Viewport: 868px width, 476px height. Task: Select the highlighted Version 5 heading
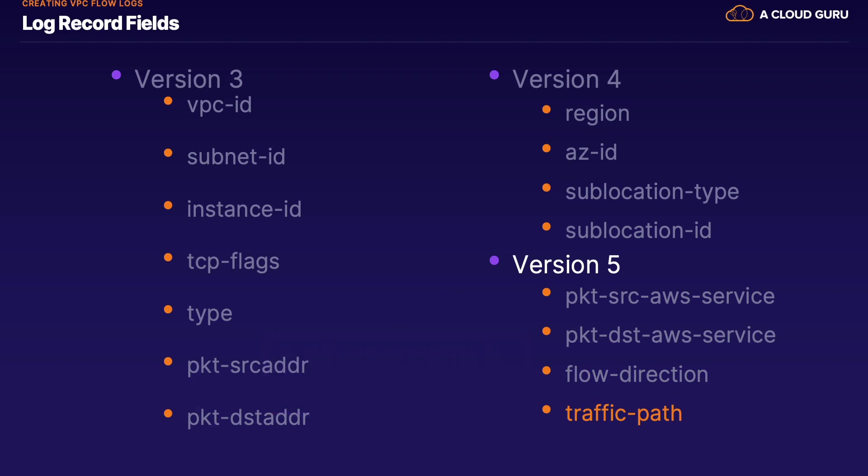(x=566, y=264)
